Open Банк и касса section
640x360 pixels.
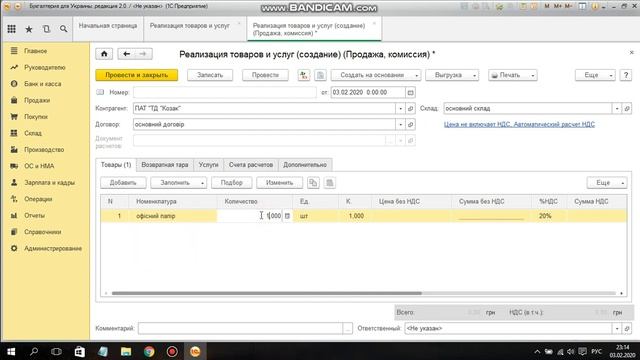(42, 84)
